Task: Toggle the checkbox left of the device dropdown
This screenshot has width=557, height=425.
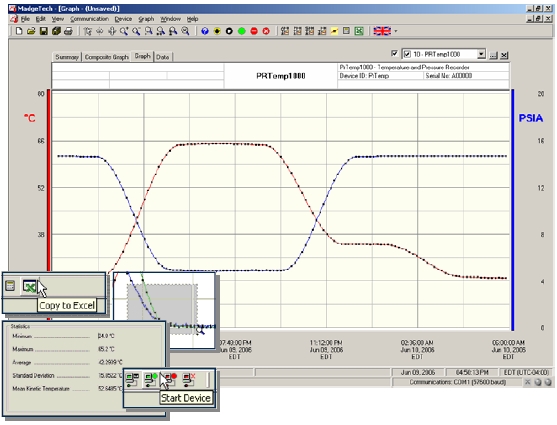Action: [x=394, y=54]
